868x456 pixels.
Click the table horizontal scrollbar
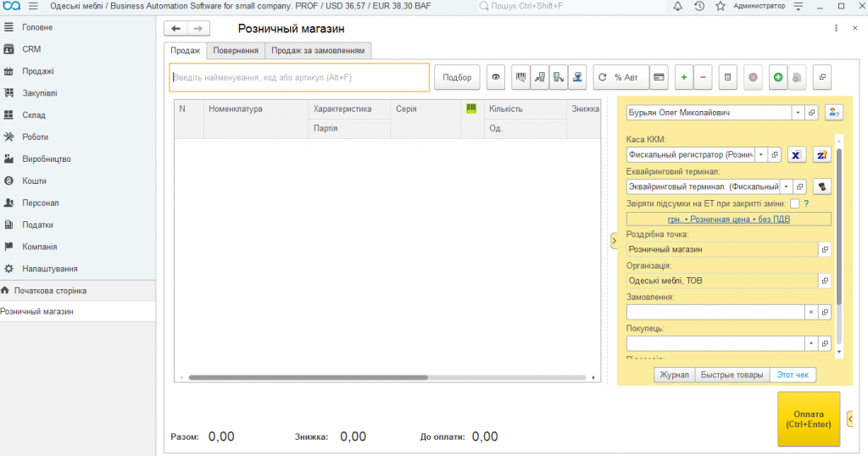tap(309, 377)
